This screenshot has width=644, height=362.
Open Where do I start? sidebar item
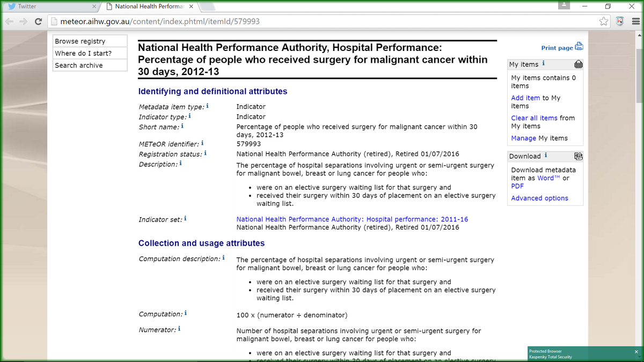point(90,53)
